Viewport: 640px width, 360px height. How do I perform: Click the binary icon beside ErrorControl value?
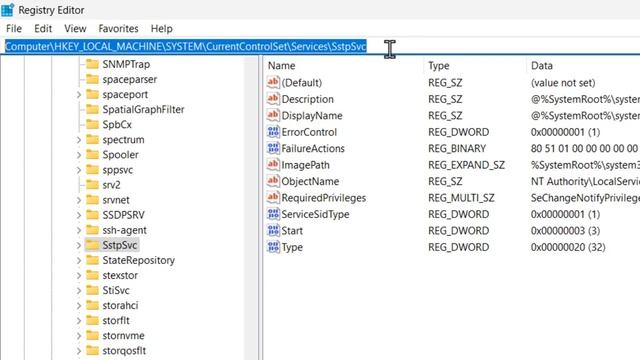point(273,132)
